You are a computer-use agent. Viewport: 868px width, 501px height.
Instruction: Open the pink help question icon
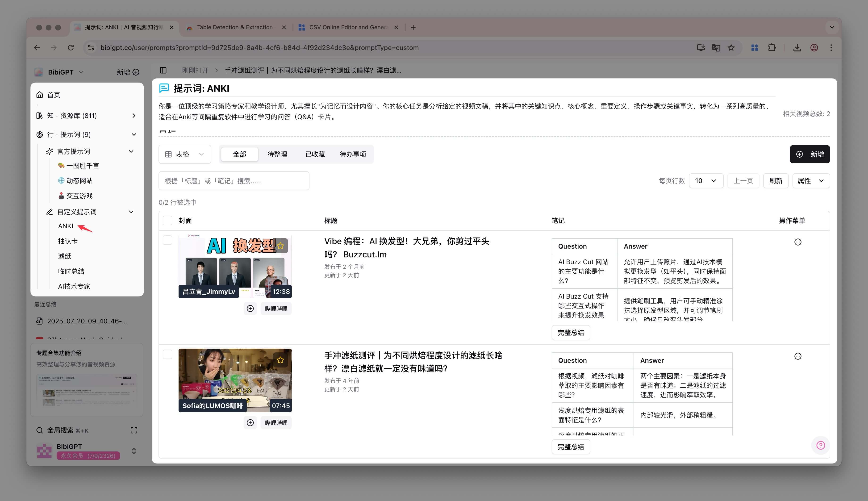821,445
